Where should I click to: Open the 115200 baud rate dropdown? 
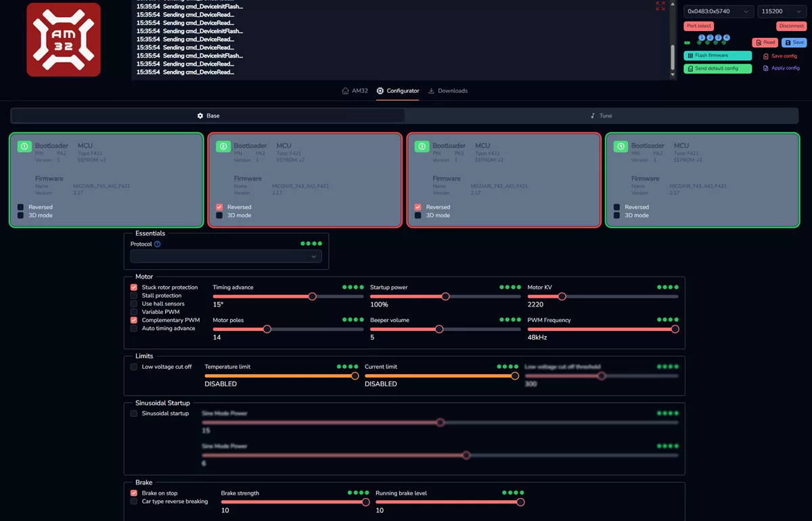click(x=782, y=12)
